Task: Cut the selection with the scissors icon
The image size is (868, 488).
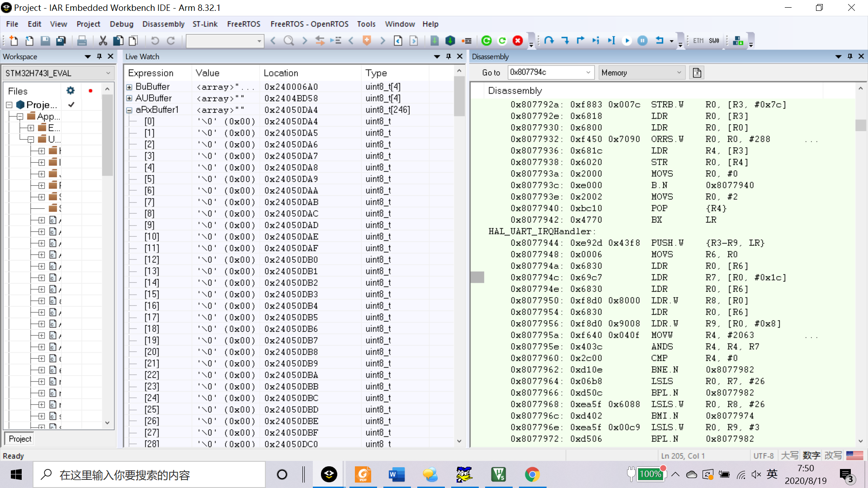Action: 103,41
